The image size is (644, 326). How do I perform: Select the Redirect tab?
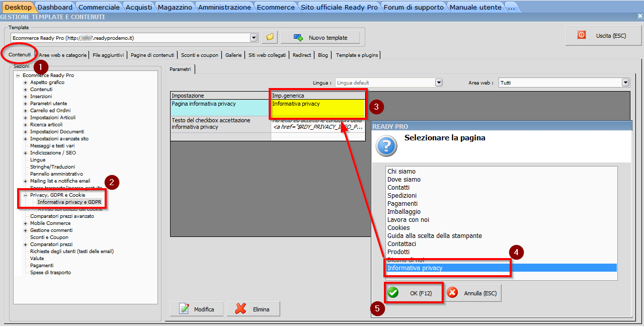302,55
